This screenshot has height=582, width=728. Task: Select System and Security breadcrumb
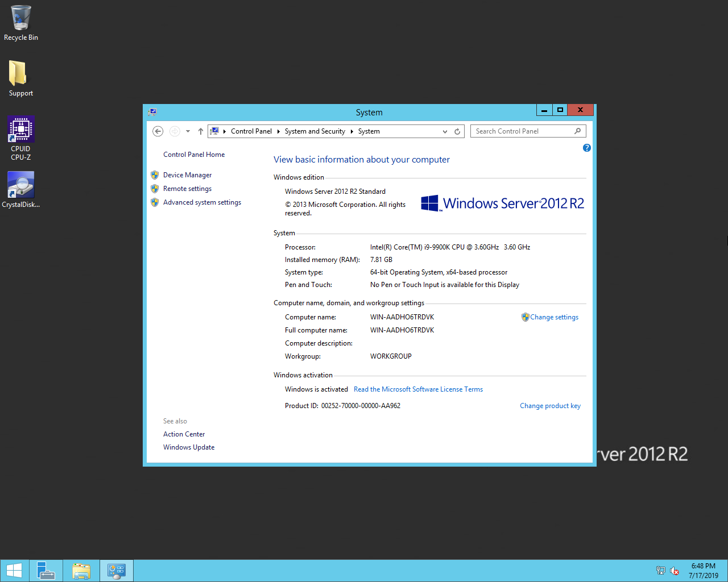[x=315, y=131]
